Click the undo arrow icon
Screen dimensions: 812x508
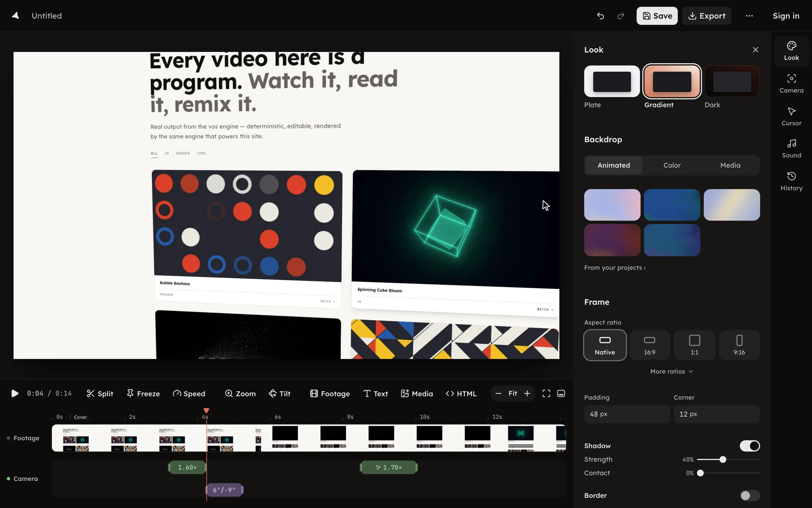click(600, 16)
